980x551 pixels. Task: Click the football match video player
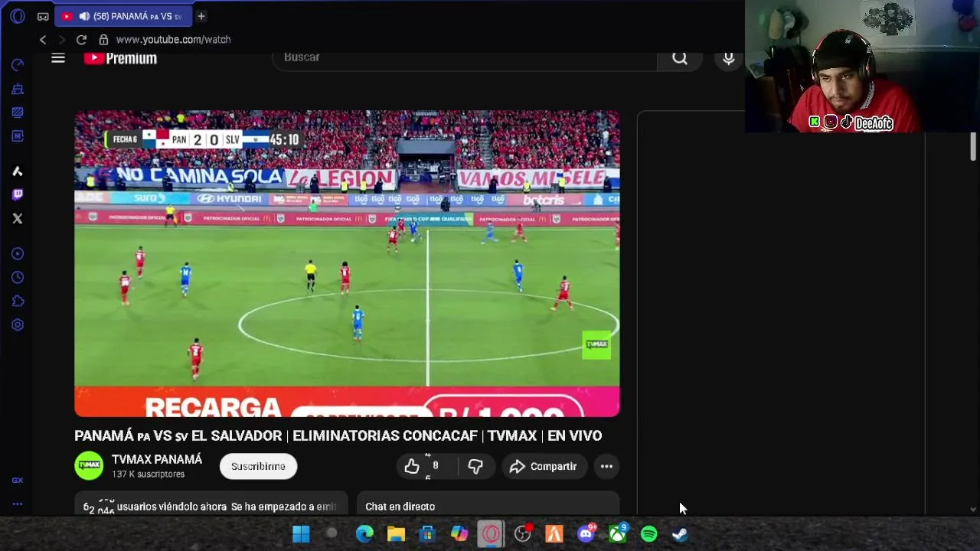point(347,263)
